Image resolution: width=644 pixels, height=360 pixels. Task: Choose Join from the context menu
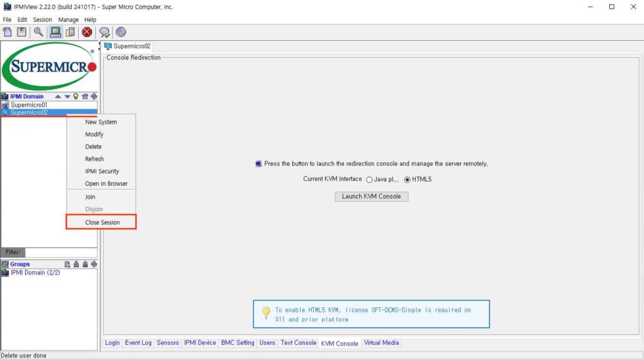101,197
